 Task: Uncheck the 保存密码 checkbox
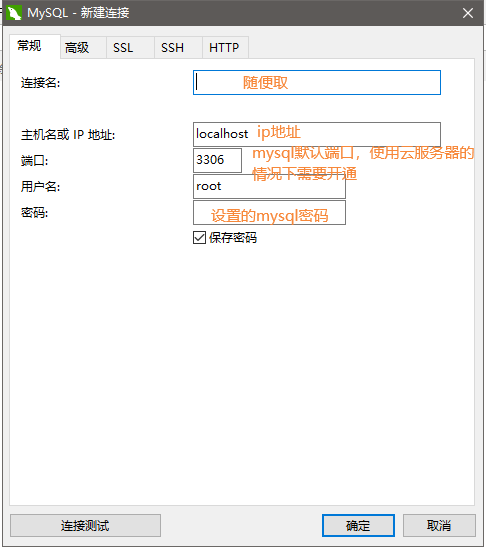pyautogui.click(x=200, y=237)
